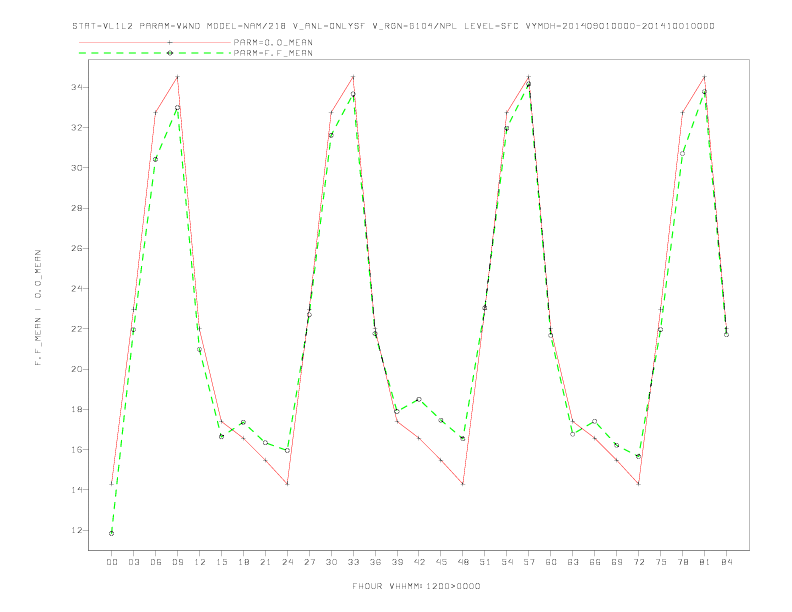The width and height of the screenshot is (792, 612).
Task: Click the x-axis tick label 15
Action: pyautogui.click(x=221, y=562)
